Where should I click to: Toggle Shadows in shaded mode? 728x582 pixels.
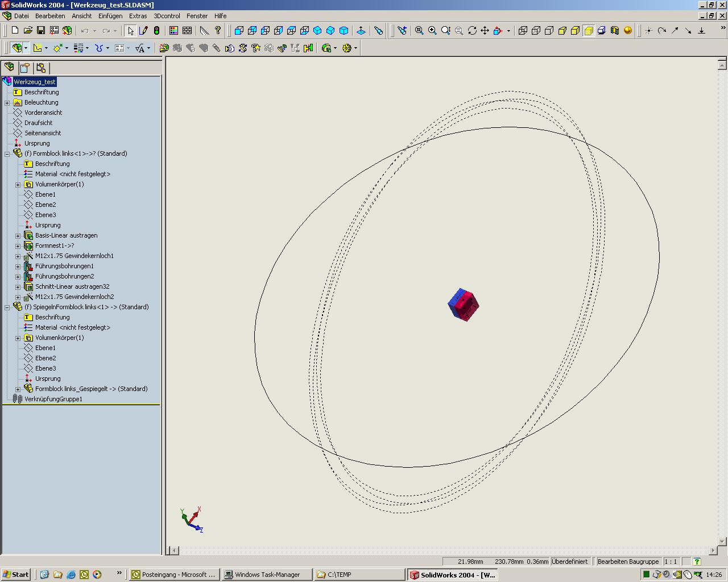coord(602,31)
